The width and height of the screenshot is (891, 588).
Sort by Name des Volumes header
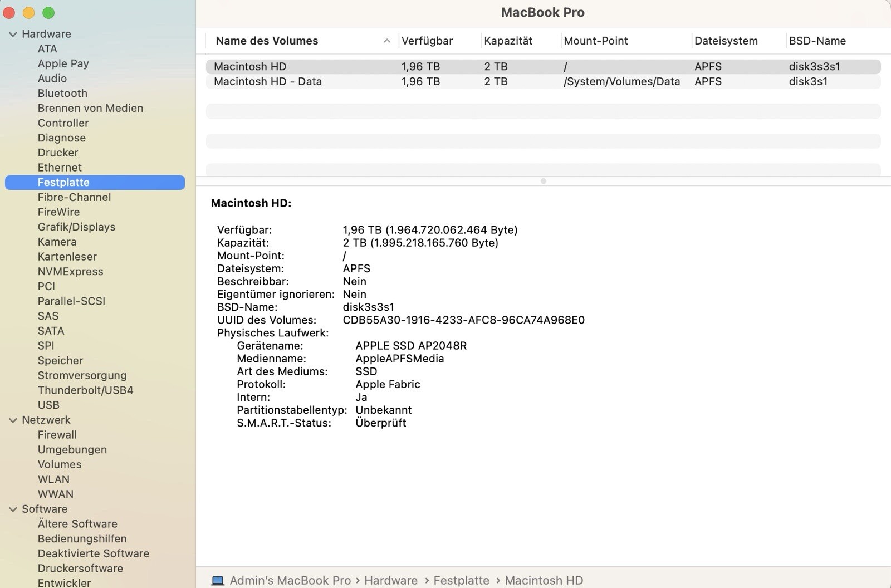click(267, 41)
